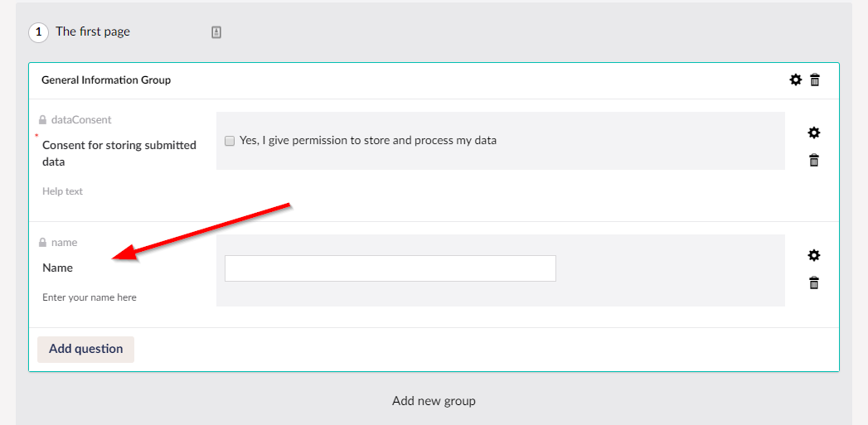Edit the Enter your name here description

coord(90,297)
